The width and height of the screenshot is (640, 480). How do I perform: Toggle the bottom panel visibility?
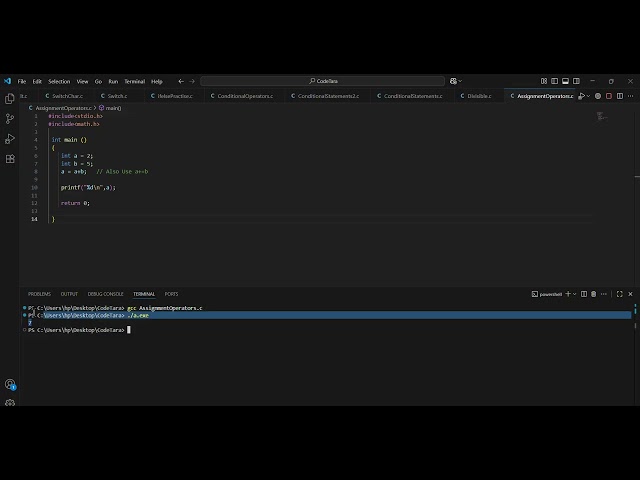pyautogui.click(x=565, y=81)
